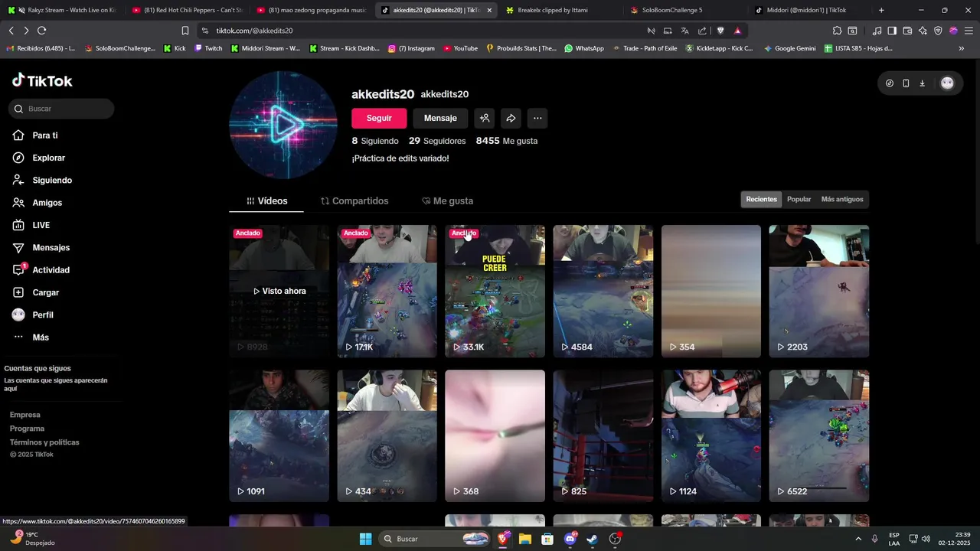Click the phone app icon top right

pos(906,83)
